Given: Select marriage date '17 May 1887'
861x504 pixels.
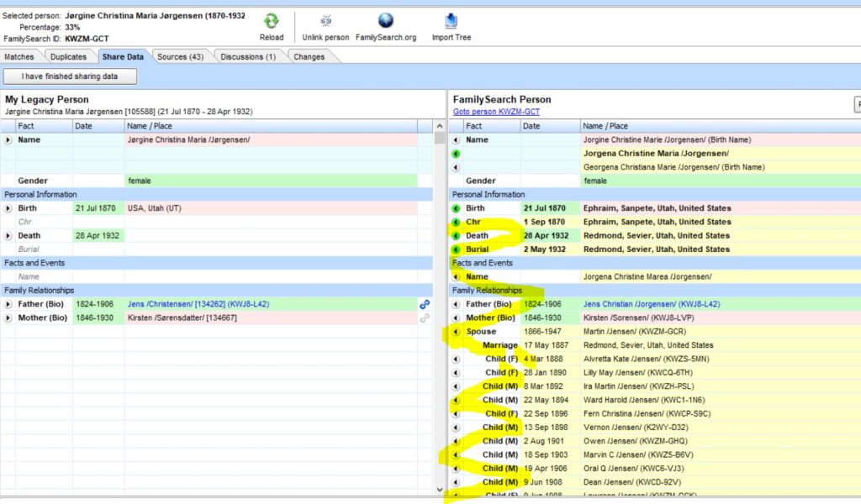Looking at the screenshot, I should pos(551,345).
